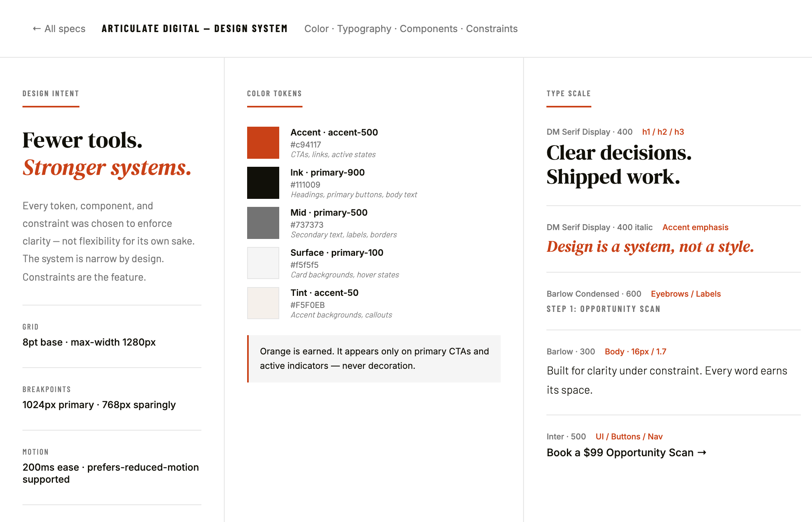
Task: Select the Surface primary-100 swatch
Action: (263, 263)
